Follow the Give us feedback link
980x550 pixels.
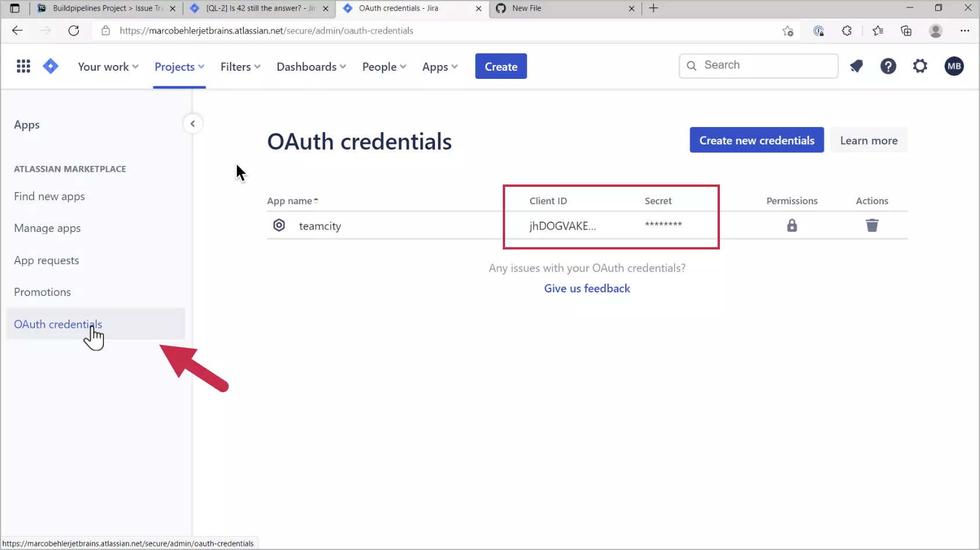587,288
